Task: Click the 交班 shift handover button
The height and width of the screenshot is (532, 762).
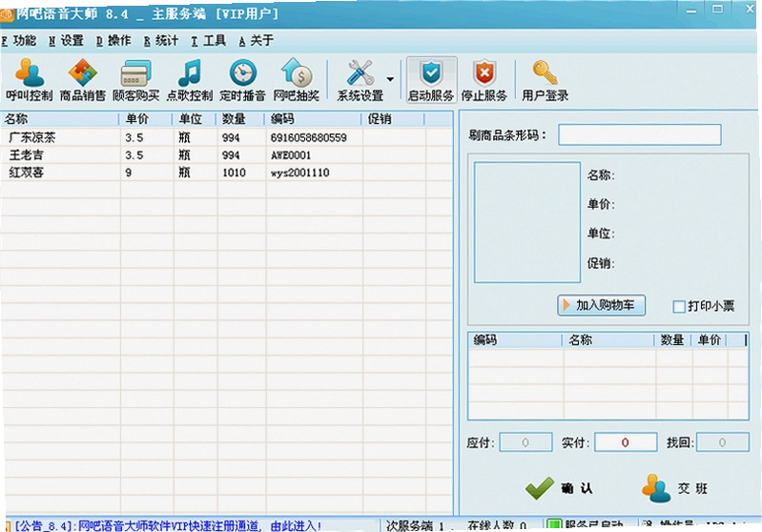Action: [x=675, y=488]
